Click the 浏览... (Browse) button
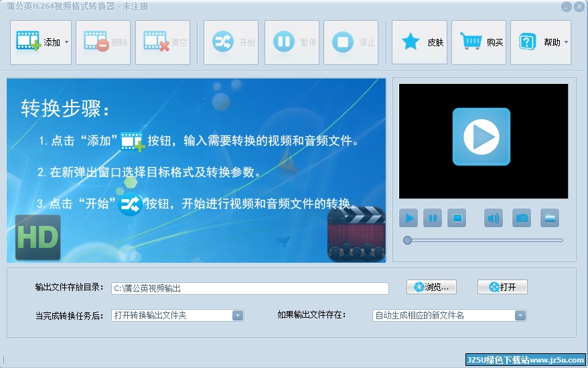This screenshot has height=368, width=588. [432, 288]
